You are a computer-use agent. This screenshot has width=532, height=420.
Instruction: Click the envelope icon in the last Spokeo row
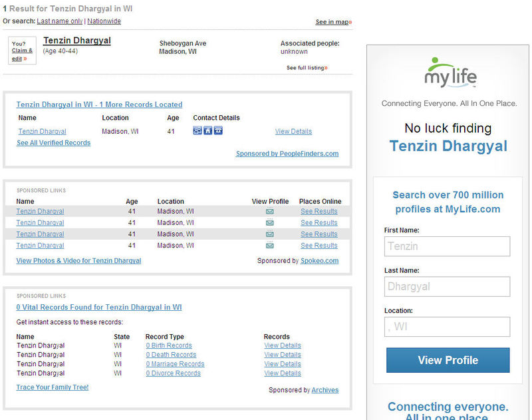270,246
